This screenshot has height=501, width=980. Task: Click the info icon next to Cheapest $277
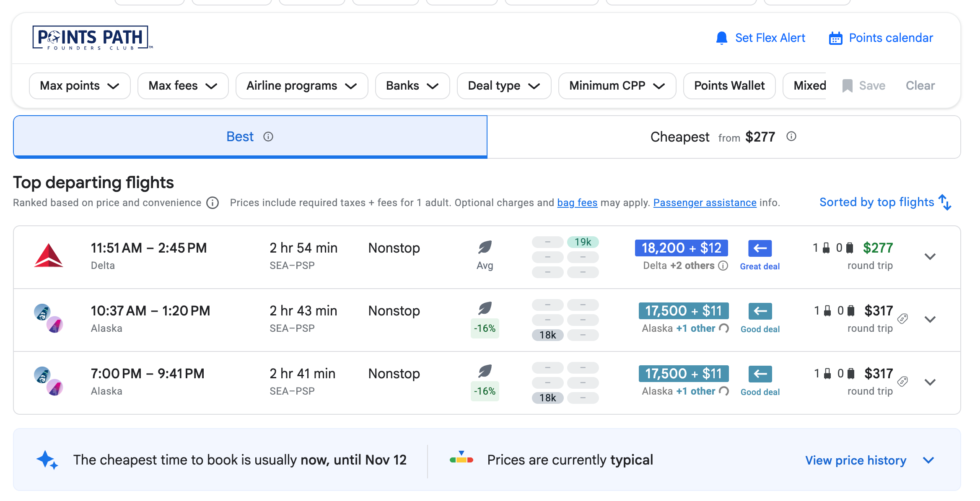click(x=791, y=137)
